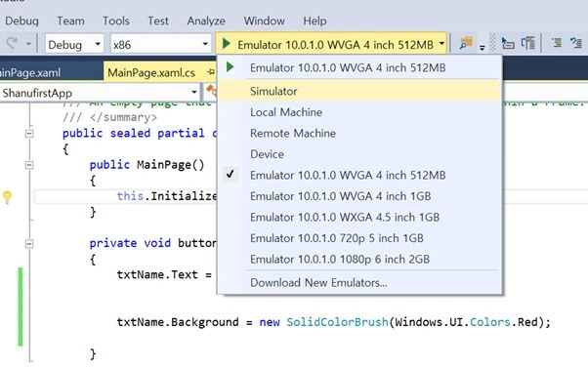Collapse the MainPage() constructor outline box
This screenshot has width=588, height=368.
click(x=29, y=165)
